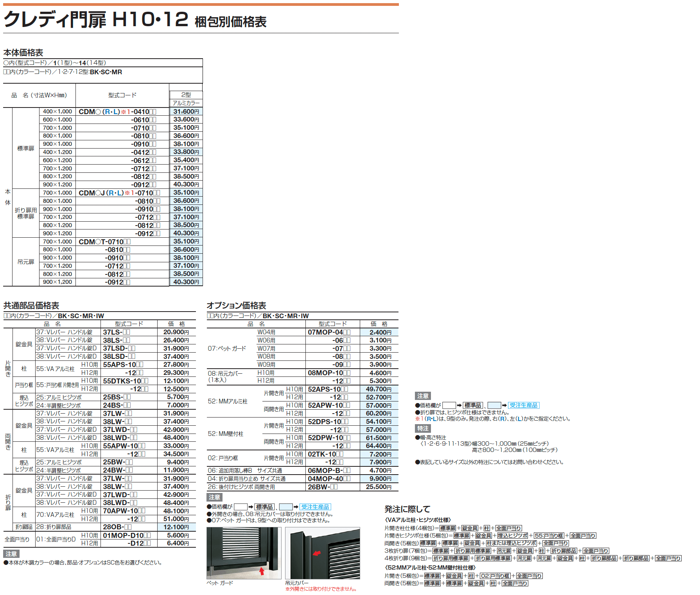Open the ペットガード product photo

coord(244,553)
